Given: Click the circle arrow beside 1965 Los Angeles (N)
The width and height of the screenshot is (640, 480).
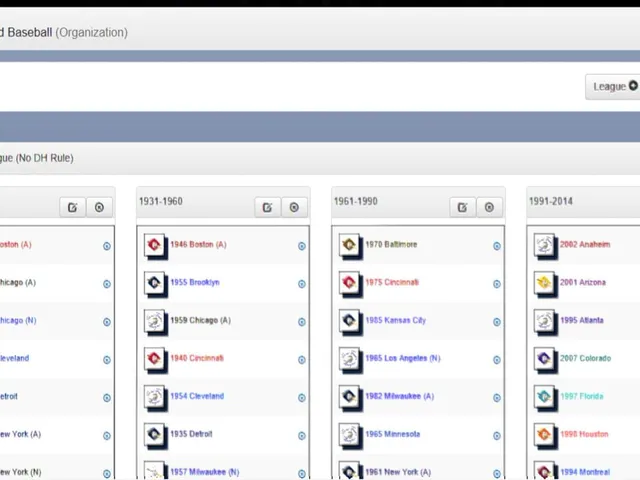Looking at the screenshot, I should pos(497,360).
